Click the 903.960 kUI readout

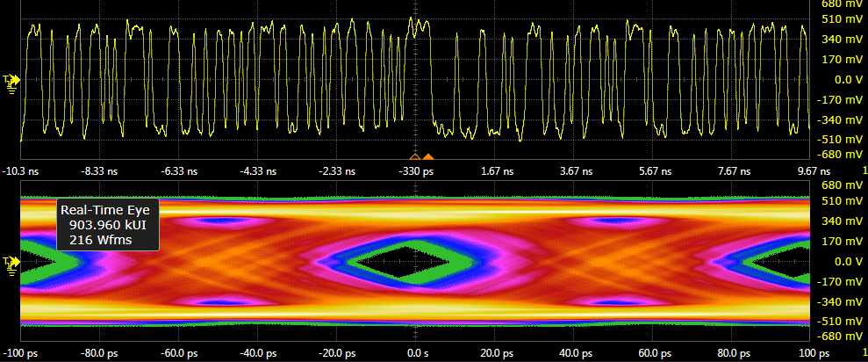pyautogui.click(x=105, y=225)
